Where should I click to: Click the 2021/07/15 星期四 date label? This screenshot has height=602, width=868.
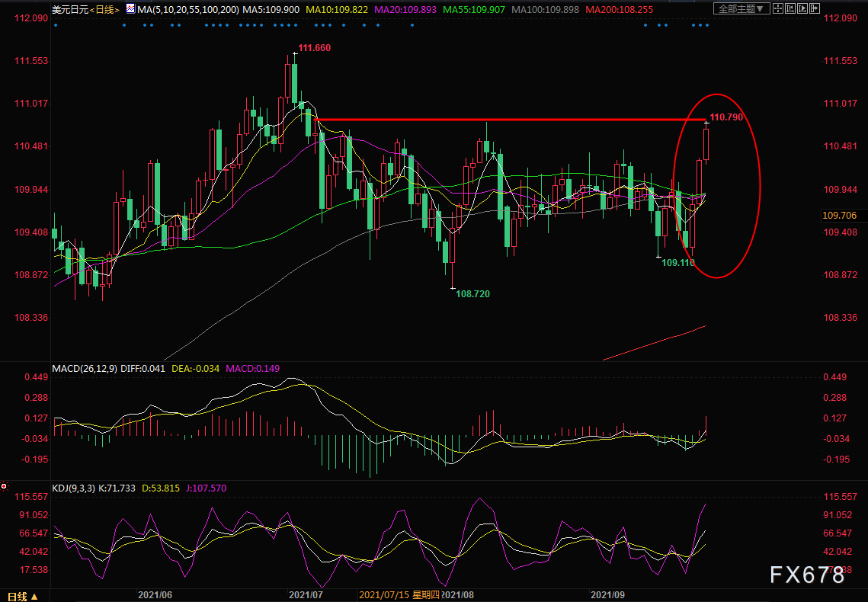pos(399,594)
